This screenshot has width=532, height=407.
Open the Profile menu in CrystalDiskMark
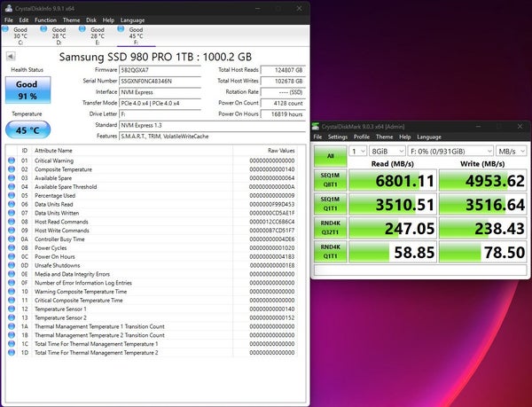click(x=362, y=137)
